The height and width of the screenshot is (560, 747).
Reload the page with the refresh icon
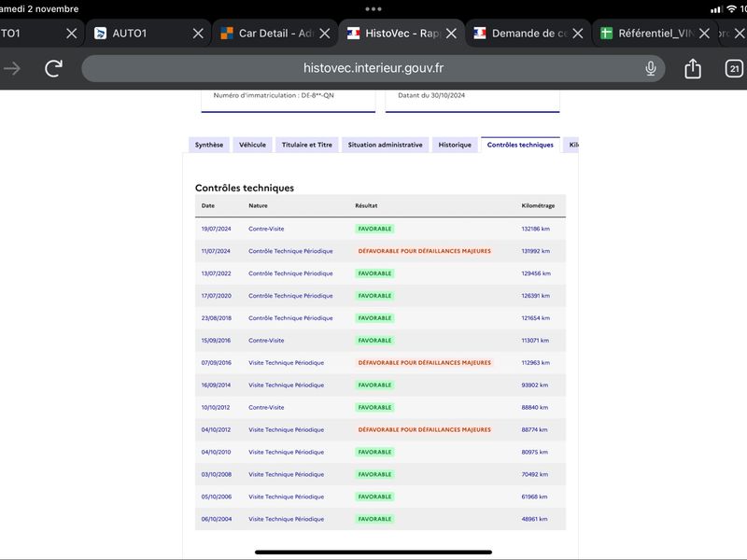click(54, 68)
